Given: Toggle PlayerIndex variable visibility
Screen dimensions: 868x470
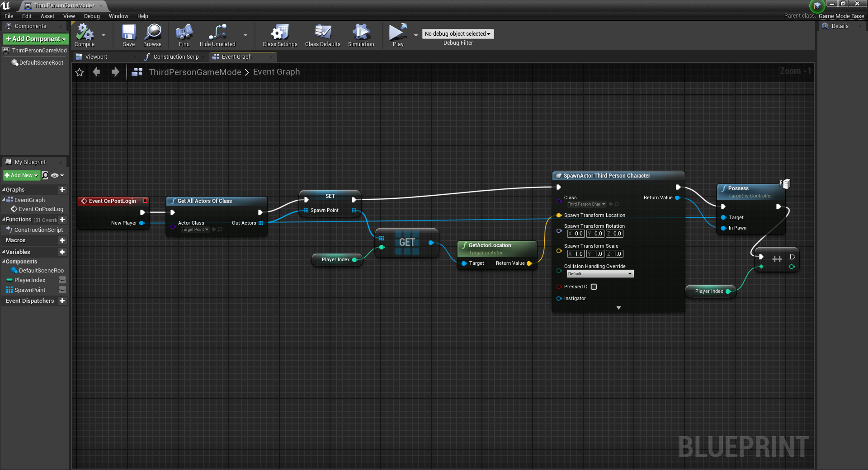Looking at the screenshot, I should pyautogui.click(x=62, y=280).
